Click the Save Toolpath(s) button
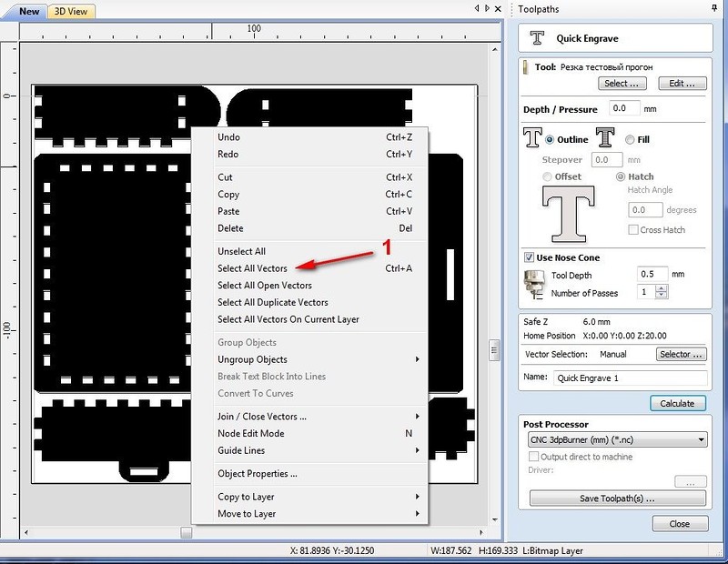 click(617, 499)
